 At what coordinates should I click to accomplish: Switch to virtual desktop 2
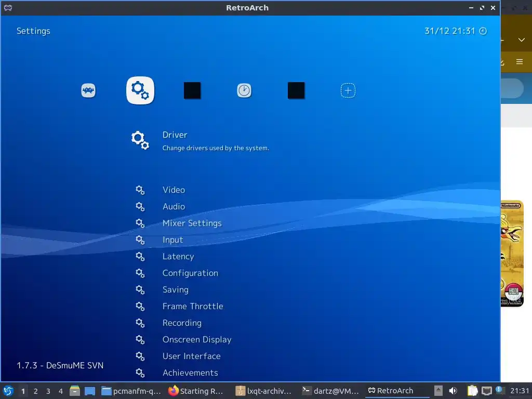[36, 391]
